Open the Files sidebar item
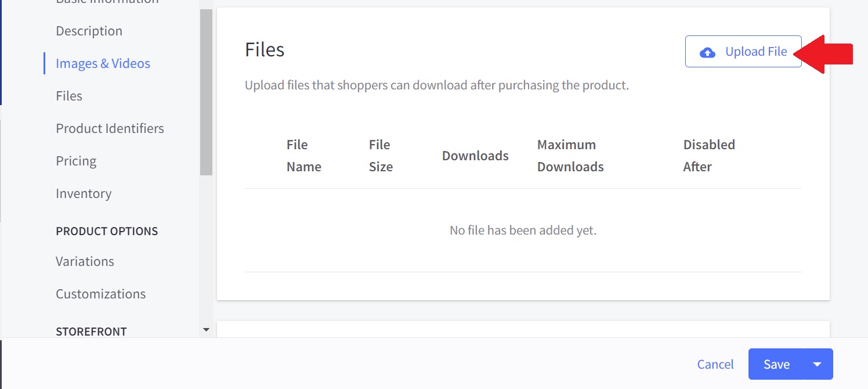This screenshot has height=389, width=868. click(x=69, y=96)
